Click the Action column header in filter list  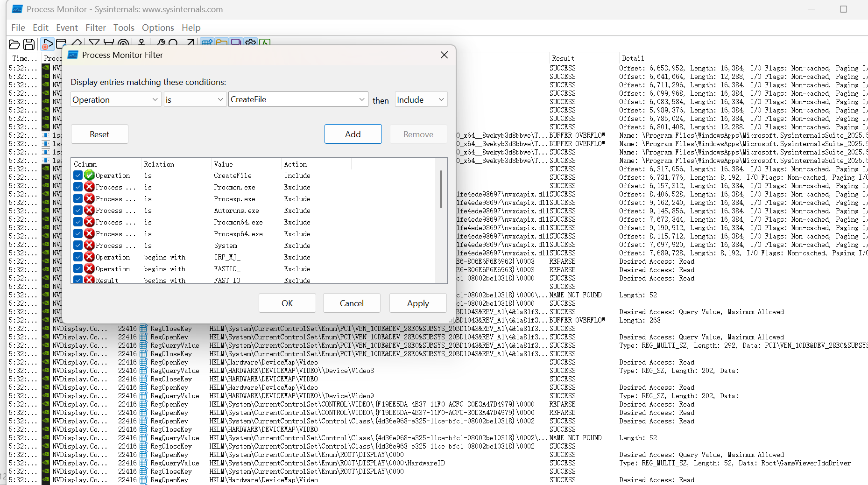[316, 164]
